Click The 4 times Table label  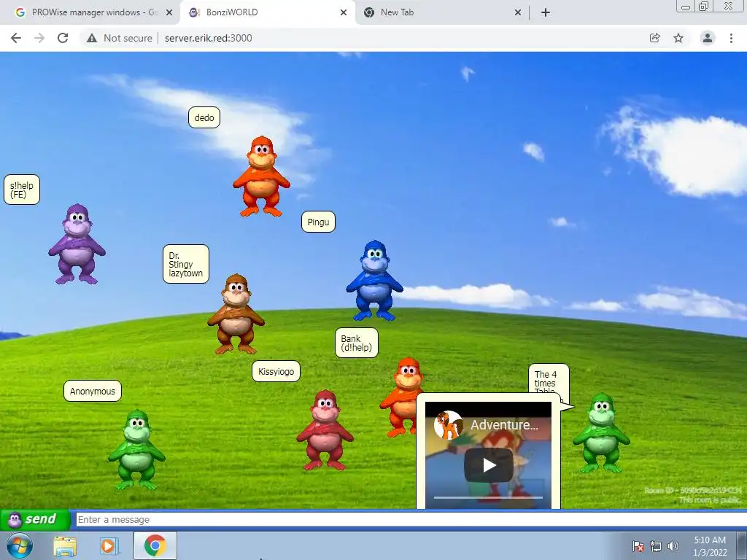tap(549, 379)
